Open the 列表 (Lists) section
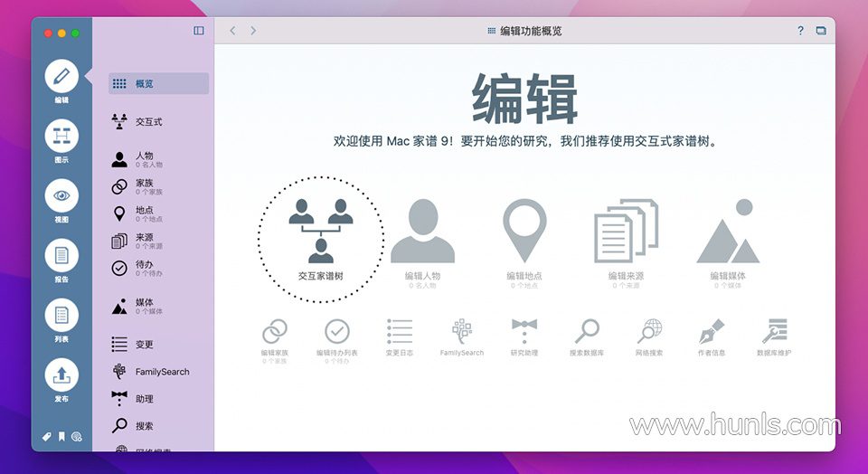Viewport: 868px width, 474px height. pos(61,315)
